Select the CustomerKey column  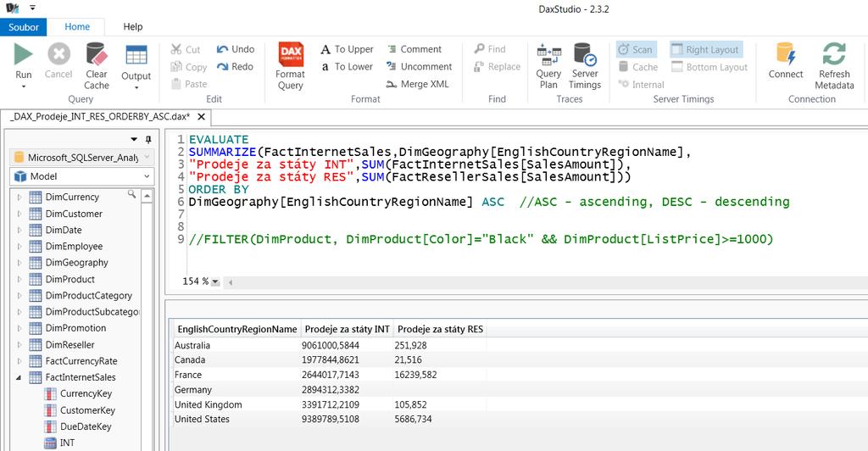(x=87, y=410)
